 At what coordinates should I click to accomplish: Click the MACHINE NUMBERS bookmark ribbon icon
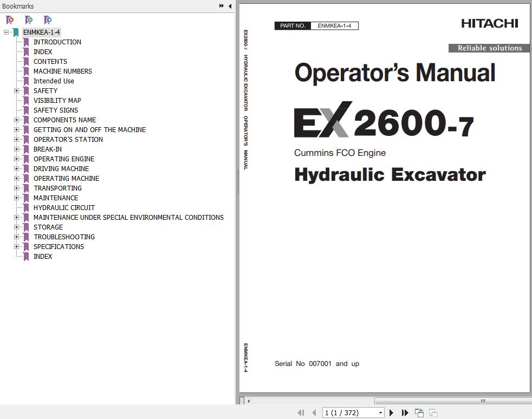point(26,71)
